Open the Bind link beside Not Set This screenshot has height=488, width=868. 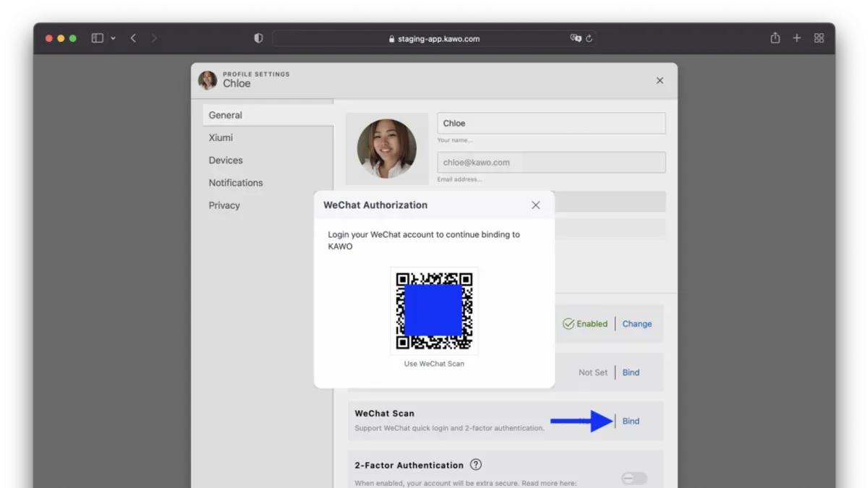click(631, 372)
